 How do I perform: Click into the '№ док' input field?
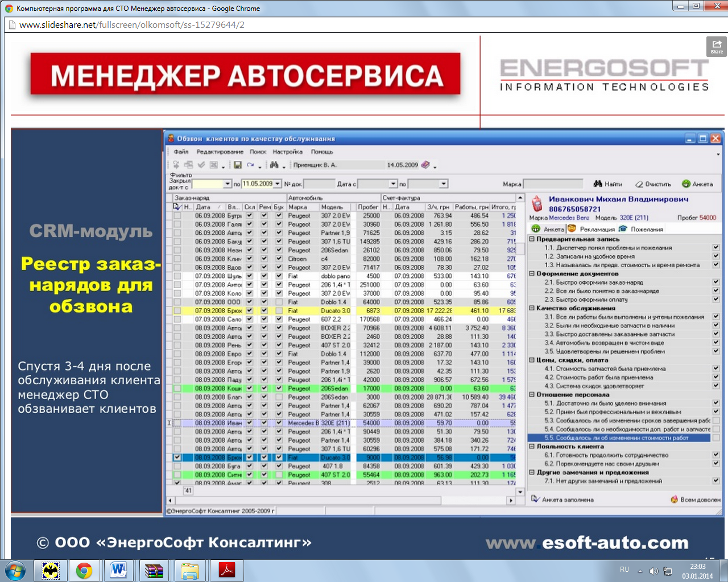pyautogui.click(x=319, y=184)
